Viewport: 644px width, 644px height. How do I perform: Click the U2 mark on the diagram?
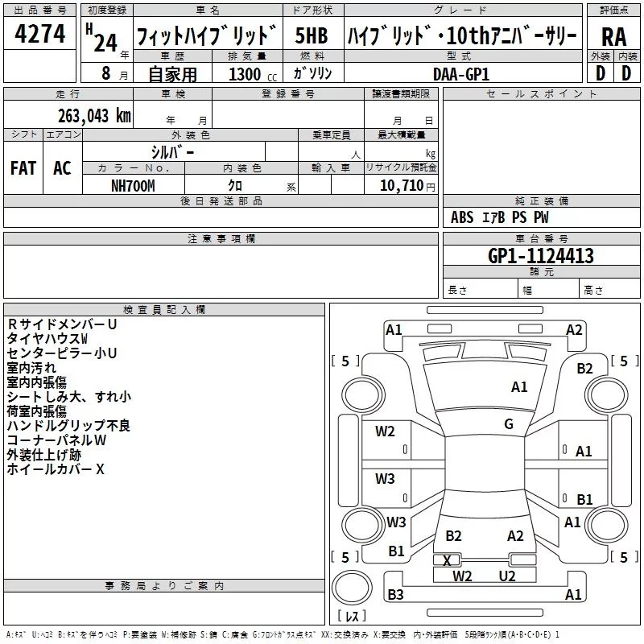coord(507,576)
